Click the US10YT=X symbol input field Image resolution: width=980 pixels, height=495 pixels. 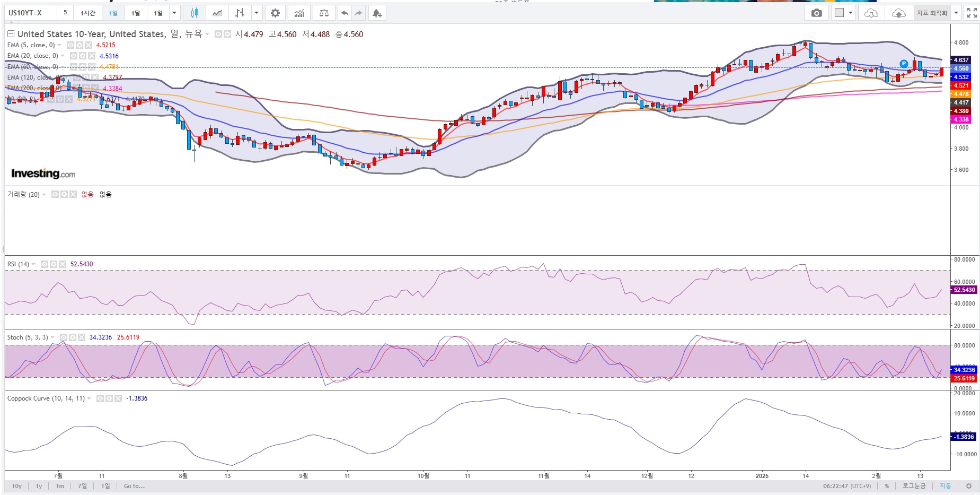(x=31, y=13)
